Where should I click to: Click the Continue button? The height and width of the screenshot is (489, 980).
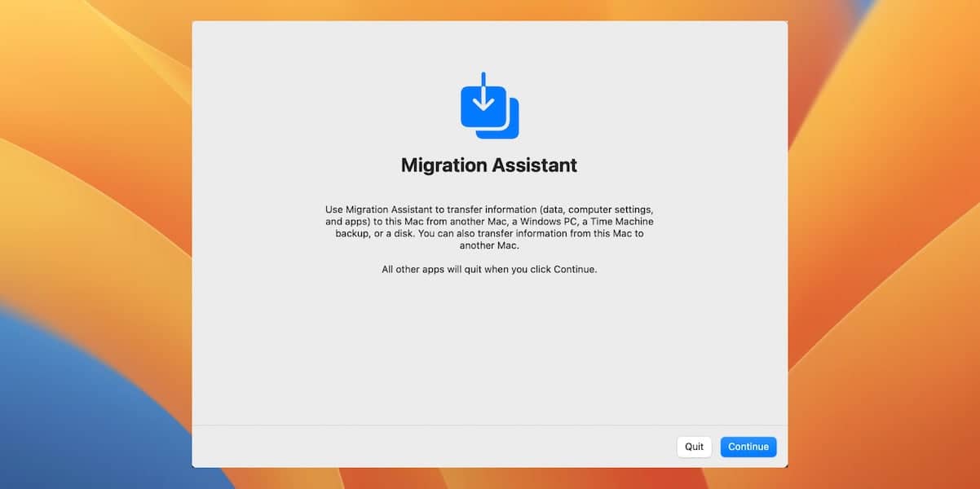click(748, 447)
